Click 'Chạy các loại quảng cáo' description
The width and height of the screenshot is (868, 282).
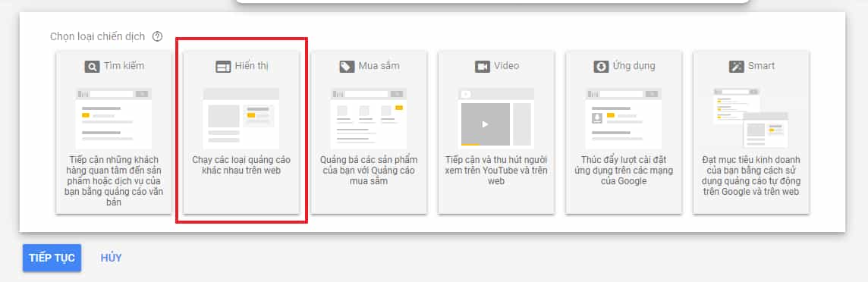(241, 165)
